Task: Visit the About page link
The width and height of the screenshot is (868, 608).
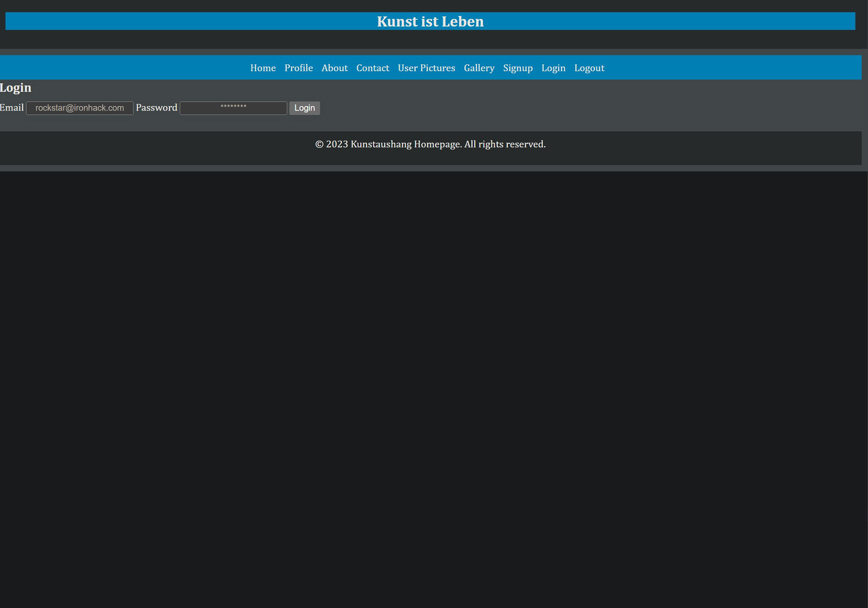Action: click(x=335, y=68)
